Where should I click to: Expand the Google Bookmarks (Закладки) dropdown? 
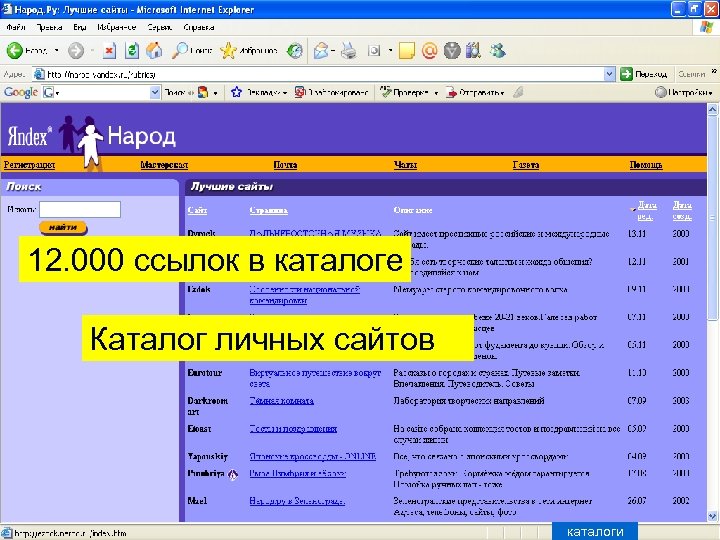click(285, 93)
